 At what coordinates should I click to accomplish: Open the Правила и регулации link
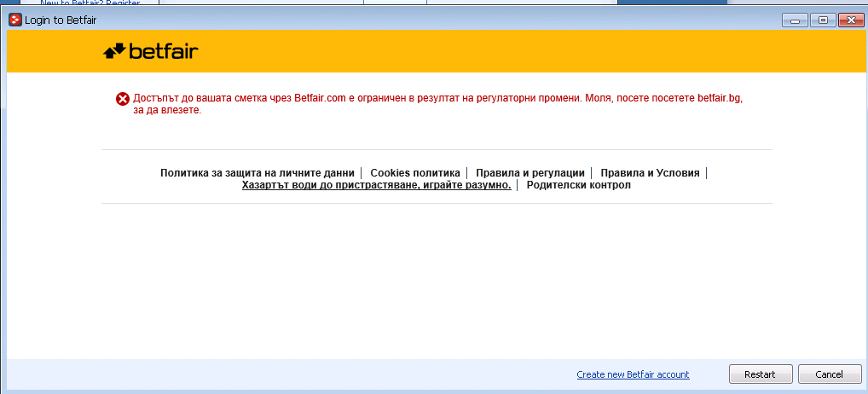click(x=530, y=173)
